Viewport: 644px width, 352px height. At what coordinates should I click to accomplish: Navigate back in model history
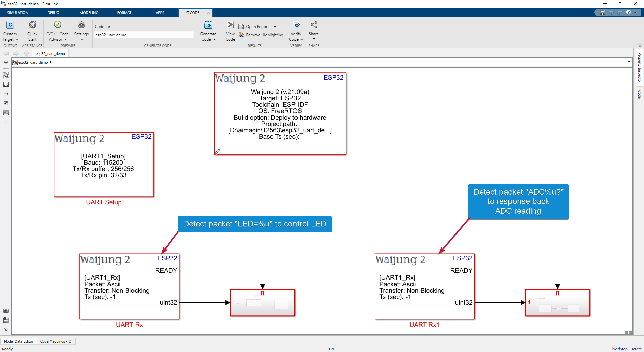(6, 54)
